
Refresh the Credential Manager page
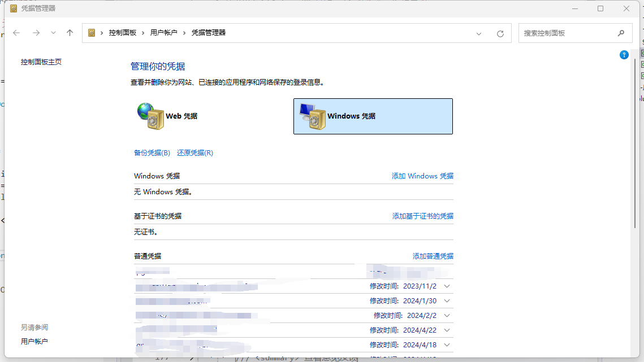(x=500, y=34)
